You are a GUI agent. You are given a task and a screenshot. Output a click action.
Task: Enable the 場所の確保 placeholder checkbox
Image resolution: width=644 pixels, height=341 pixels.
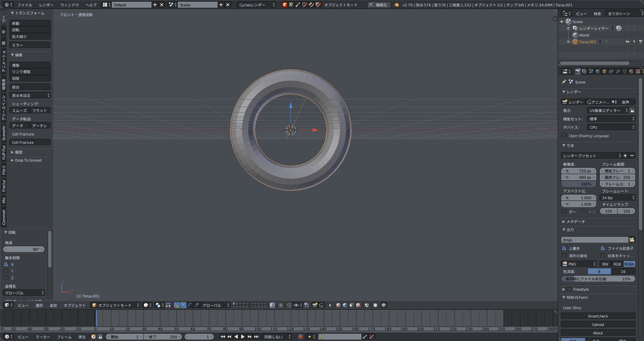pyautogui.click(x=564, y=255)
